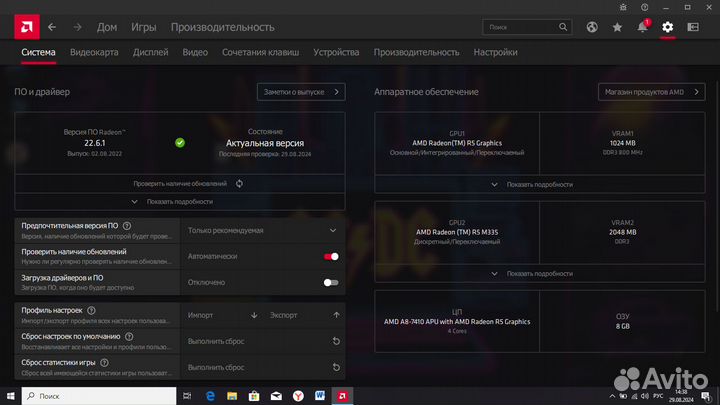Screen dimensions: 720x405
Task: Open notifications bell icon
Action: point(642,27)
